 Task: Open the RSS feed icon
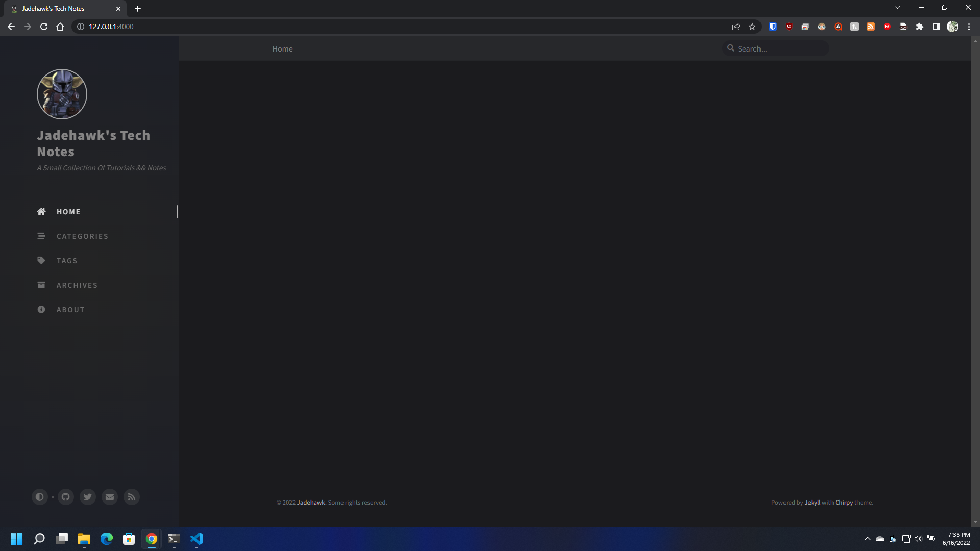[x=132, y=497]
